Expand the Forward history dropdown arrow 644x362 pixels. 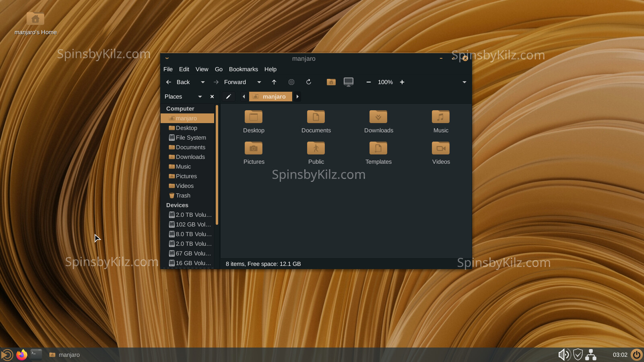(259, 82)
